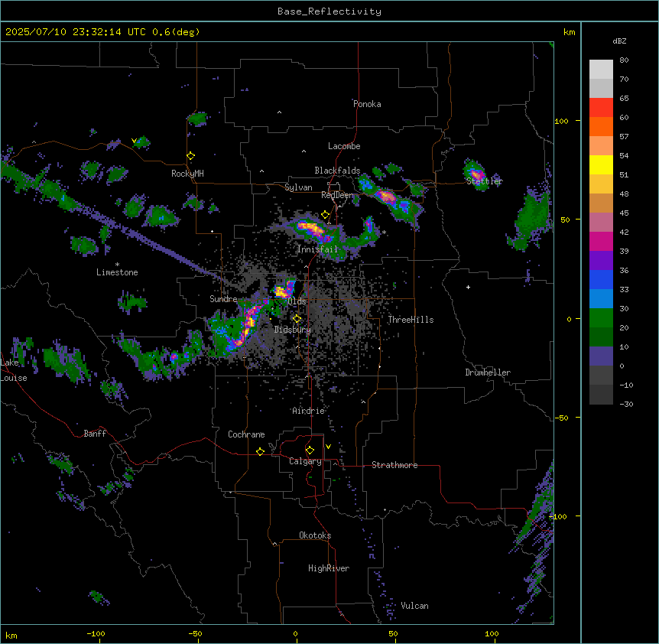Click the HighRiver city label

tap(329, 568)
